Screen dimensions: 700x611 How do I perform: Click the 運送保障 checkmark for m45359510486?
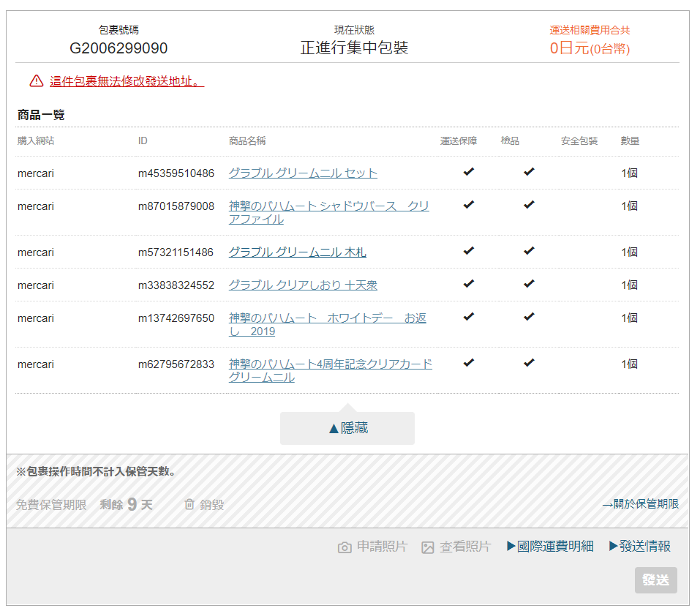[x=468, y=171]
